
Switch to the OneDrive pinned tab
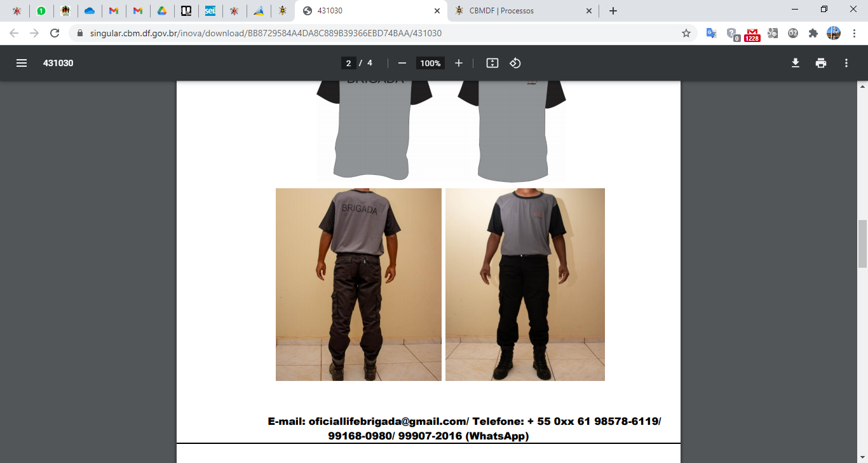point(90,11)
